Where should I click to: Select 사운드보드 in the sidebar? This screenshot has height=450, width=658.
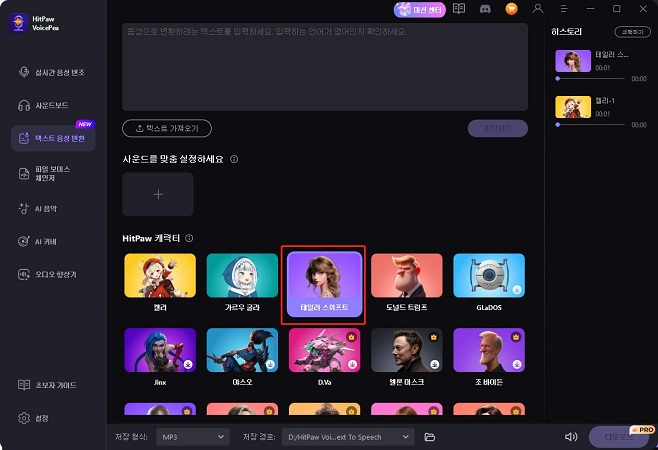click(53, 105)
